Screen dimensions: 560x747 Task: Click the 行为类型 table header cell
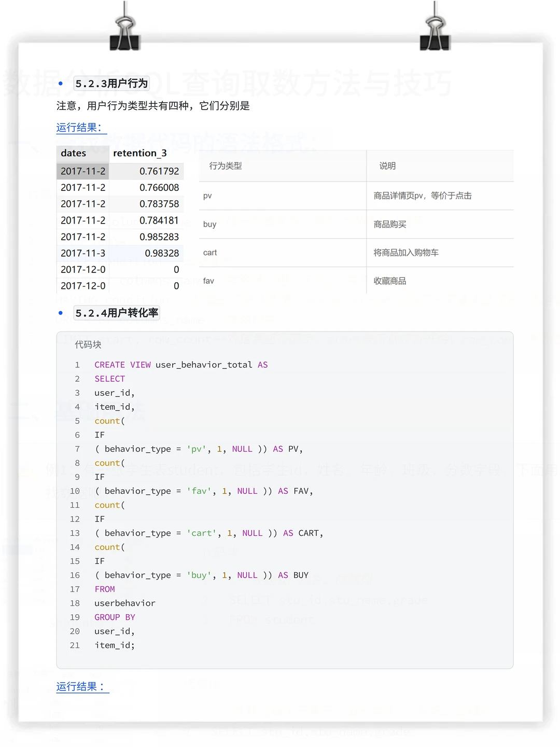click(x=224, y=165)
